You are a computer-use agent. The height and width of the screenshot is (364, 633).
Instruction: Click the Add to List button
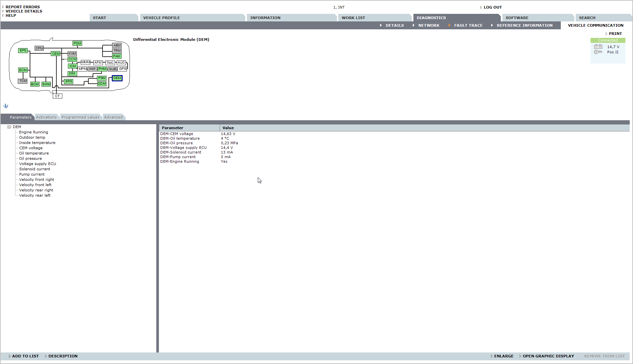click(x=25, y=356)
